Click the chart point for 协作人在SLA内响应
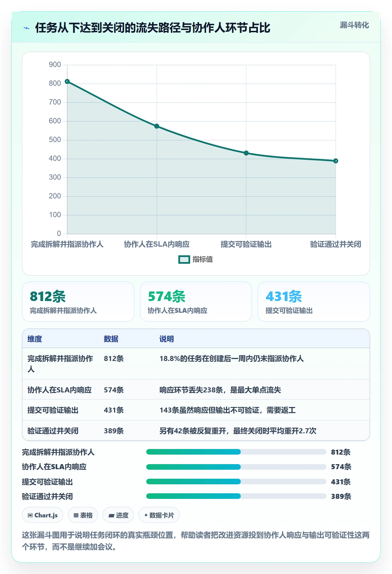Image resolution: width=392 pixels, height=574 pixels. coord(157,126)
